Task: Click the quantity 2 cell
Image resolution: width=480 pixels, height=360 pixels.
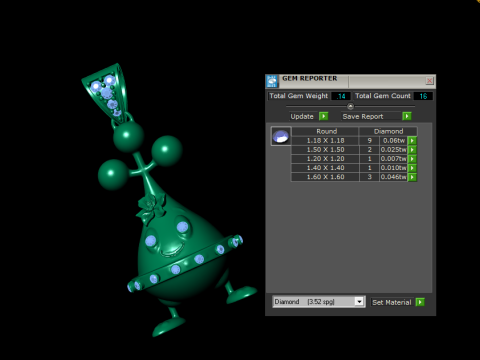Action: 369,150
